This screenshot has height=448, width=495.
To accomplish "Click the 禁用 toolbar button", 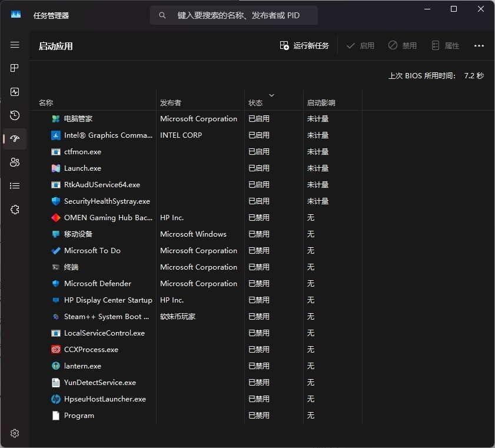I will tap(403, 46).
